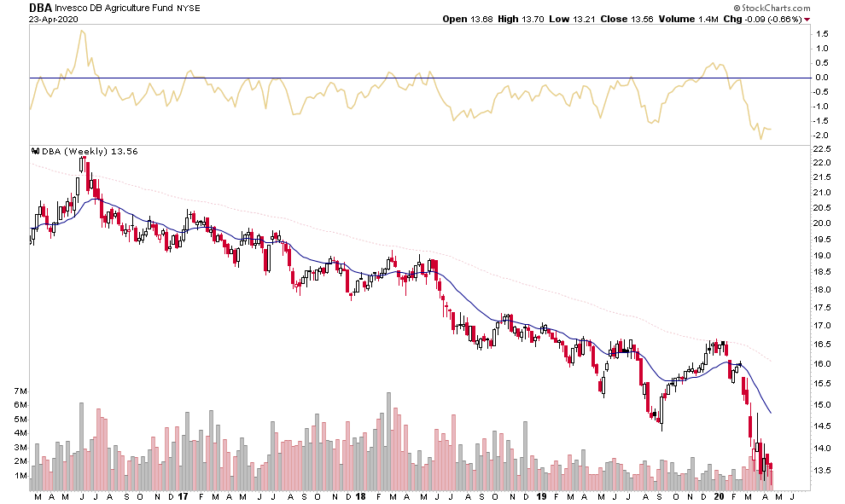
Task: Click the 21.0 price axis label
Action: pyautogui.click(x=822, y=193)
